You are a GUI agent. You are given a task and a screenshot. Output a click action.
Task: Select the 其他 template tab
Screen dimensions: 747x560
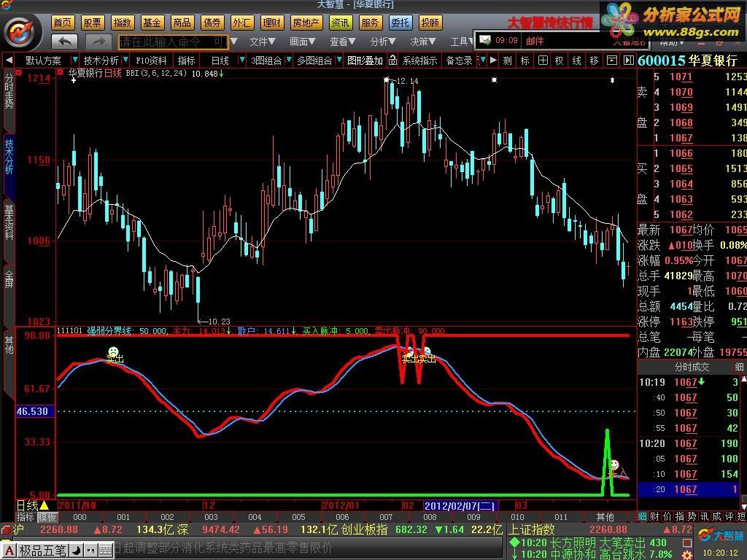tap(605, 517)
